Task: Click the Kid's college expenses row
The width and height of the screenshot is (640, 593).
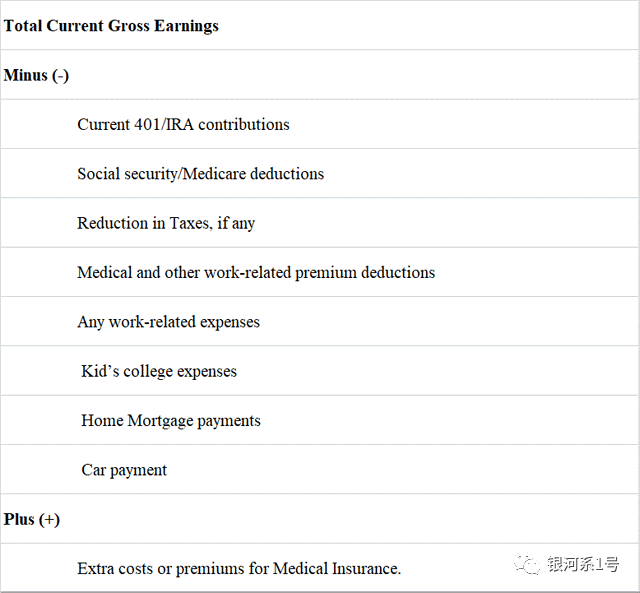Action: 159,371
